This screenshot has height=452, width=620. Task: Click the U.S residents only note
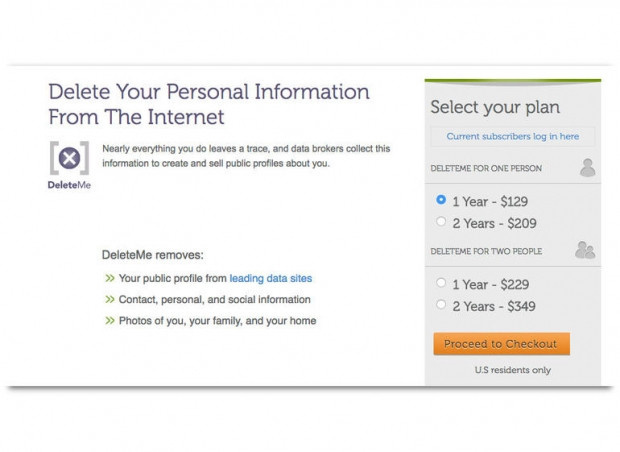(512, 370)
